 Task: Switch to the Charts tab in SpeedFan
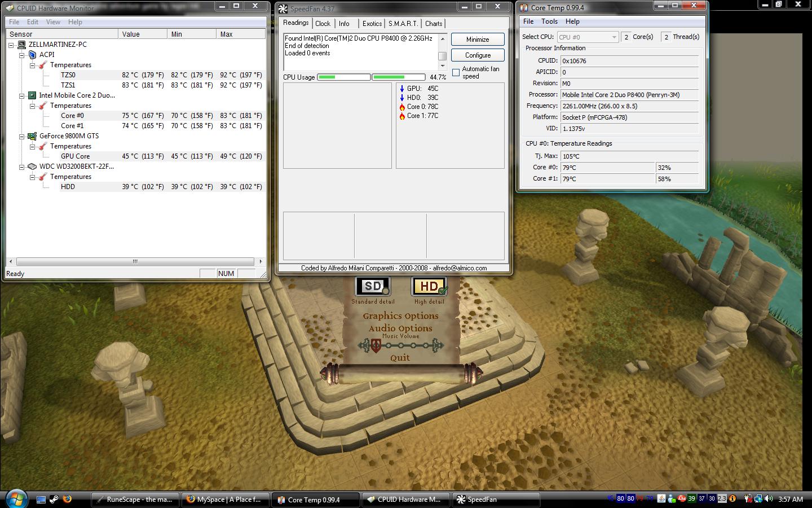tap(434, 24)
